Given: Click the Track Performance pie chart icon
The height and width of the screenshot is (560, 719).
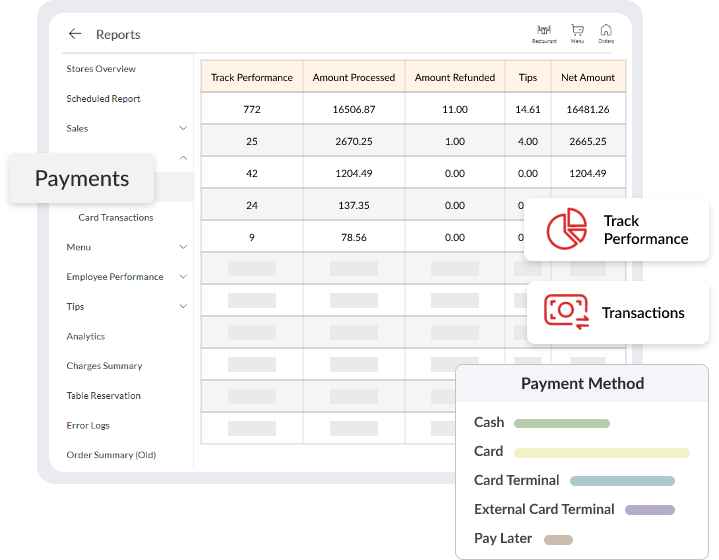Looking at the screenshot, I should click(566, 229).
